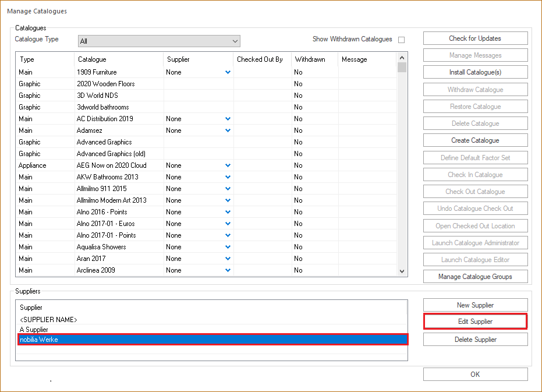
Task: Click the Install Catalogue(s) button
Action: (475, 72)
